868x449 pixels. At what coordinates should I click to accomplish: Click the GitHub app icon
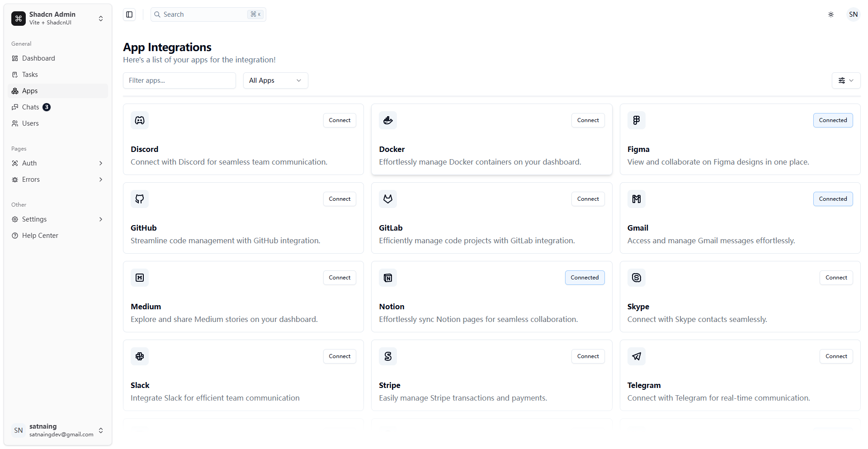pos(140,199)
